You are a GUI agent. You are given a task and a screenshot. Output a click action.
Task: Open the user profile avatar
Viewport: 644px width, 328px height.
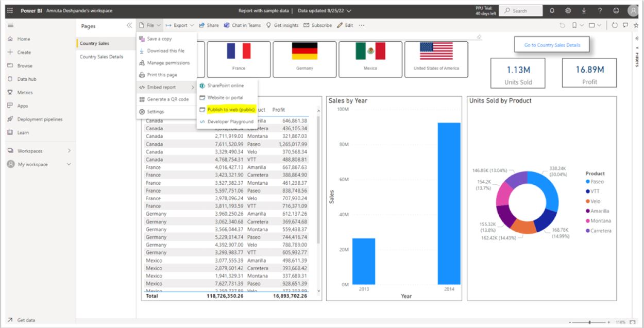tap(633, 11)
